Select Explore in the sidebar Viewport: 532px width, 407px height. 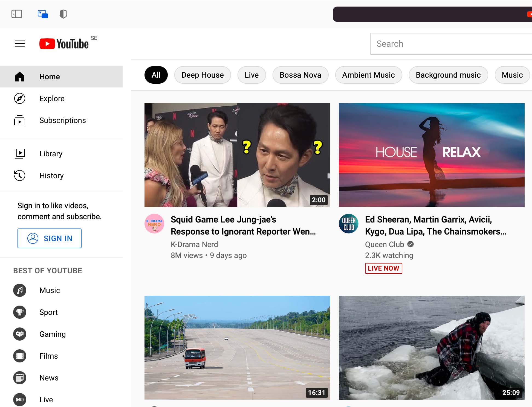[x=52, y=98]
